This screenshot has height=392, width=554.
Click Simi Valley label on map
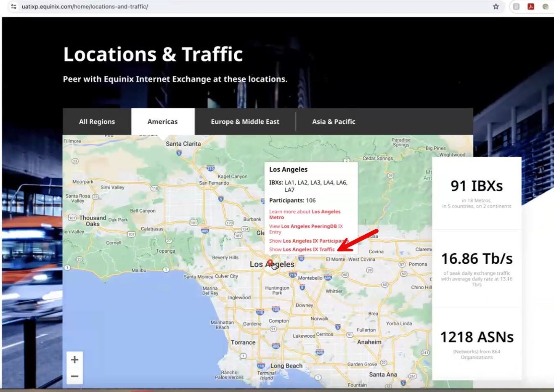(112, 187)
